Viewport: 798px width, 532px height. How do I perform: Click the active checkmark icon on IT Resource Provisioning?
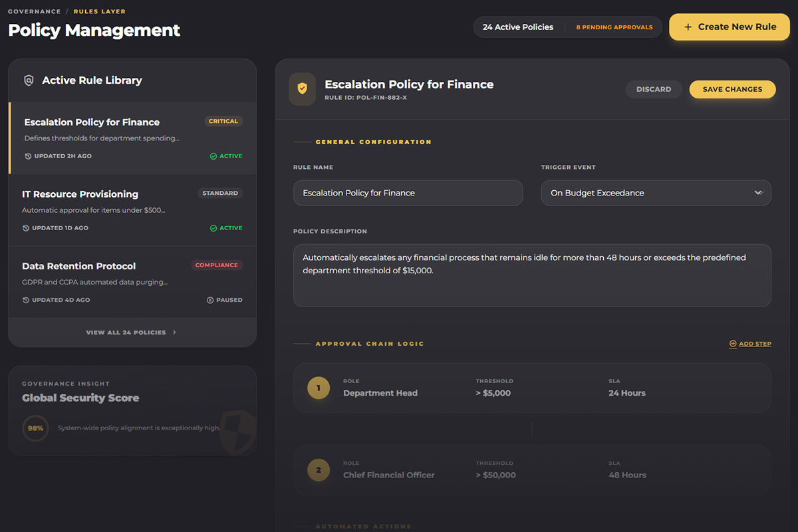[213, 228]
